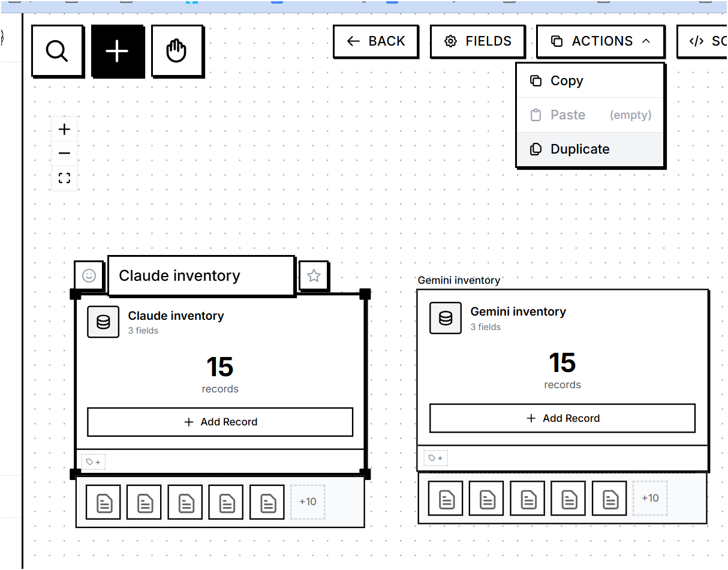The image size is (728, 570).
Task: Choose Duplicate from the Actions menu
Action: pyautogui.click(x=579, y=149)
